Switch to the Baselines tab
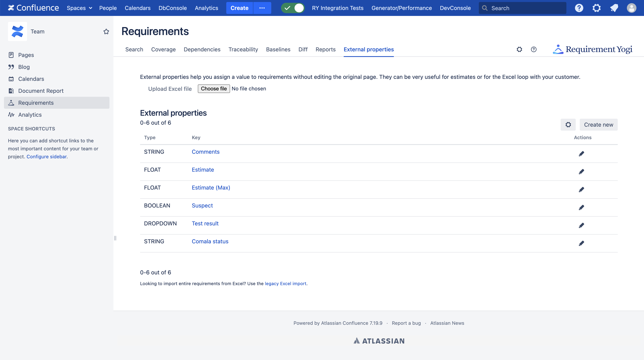 click(x=278, y=49)
